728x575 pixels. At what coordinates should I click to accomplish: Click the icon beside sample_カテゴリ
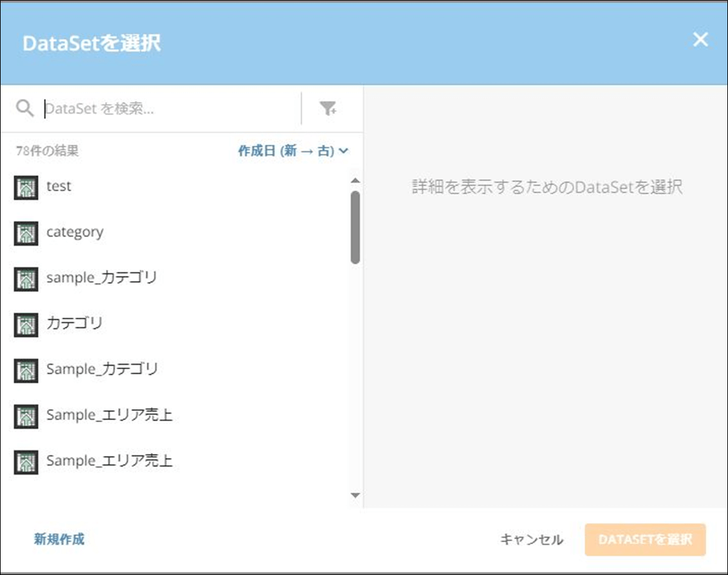[x=26, y=279]
